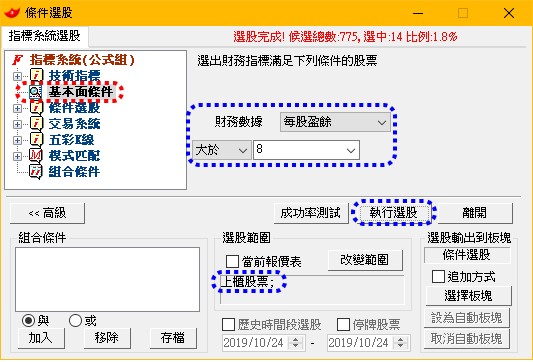Click the 上櫃股票 range text
This screenshot has width=533, height=362.
click(247, 281)
